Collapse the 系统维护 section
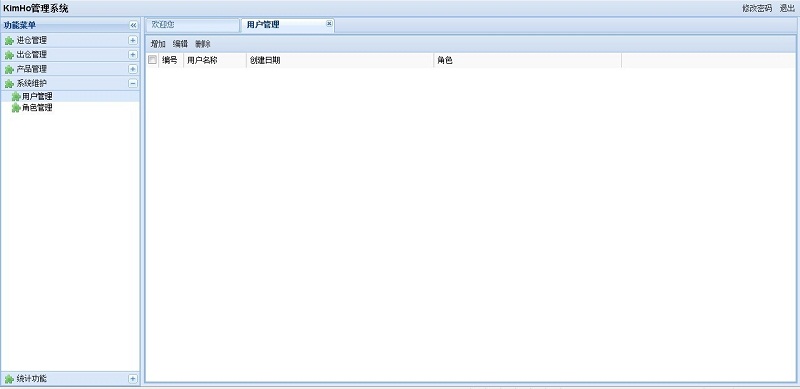 click(133, 83)
